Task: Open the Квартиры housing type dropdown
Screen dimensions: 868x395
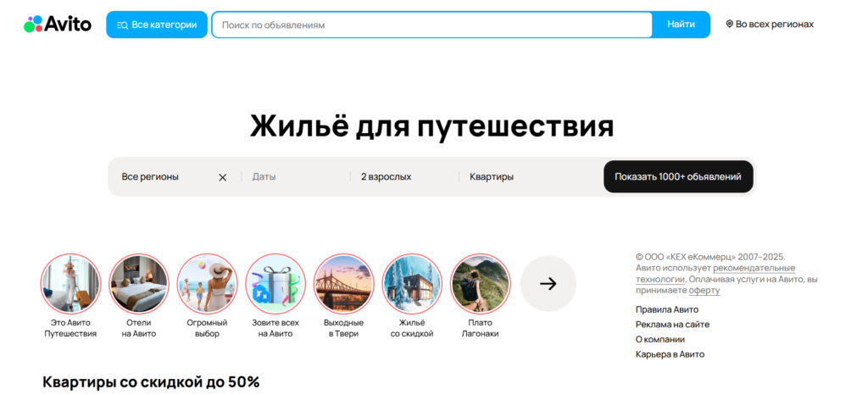Action: click(529, 177)
